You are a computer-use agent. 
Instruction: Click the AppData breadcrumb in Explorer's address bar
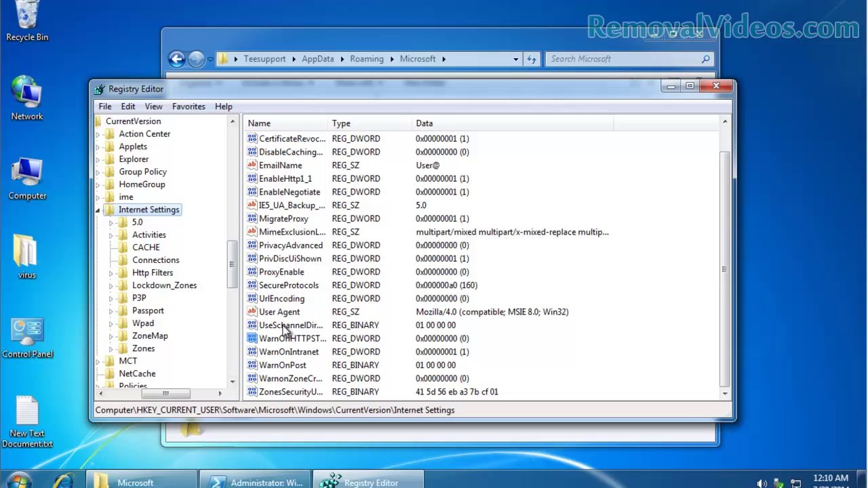pos(317,59)
